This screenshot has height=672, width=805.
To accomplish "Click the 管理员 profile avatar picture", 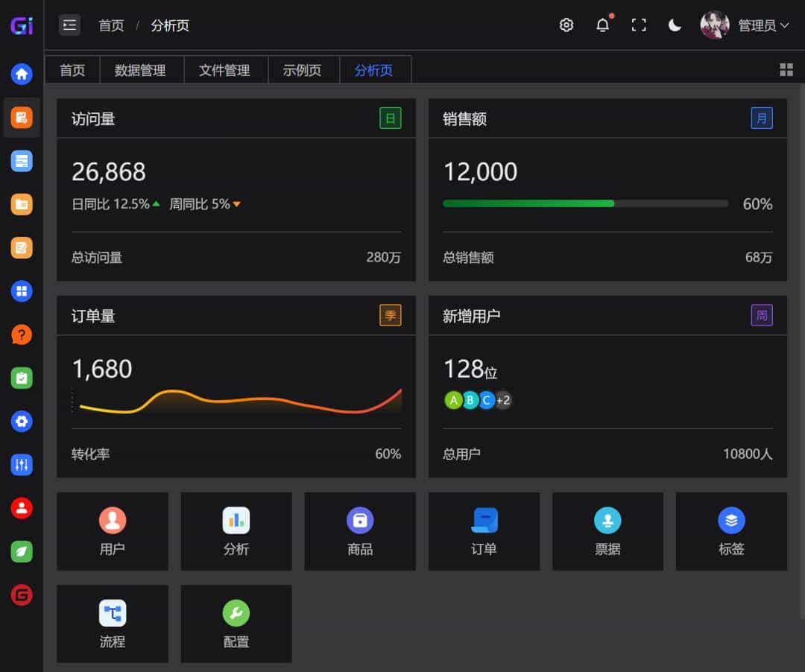I will click(715, 25).
